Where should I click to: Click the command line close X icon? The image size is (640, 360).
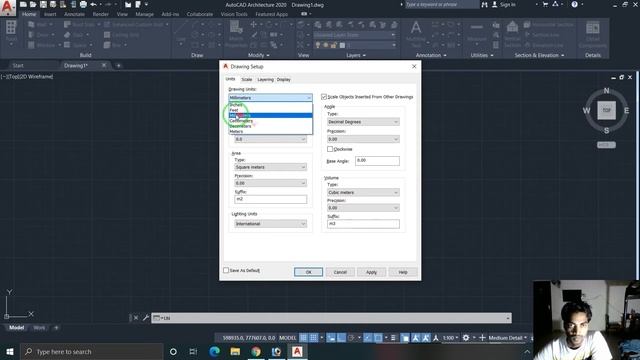(136, 318)
